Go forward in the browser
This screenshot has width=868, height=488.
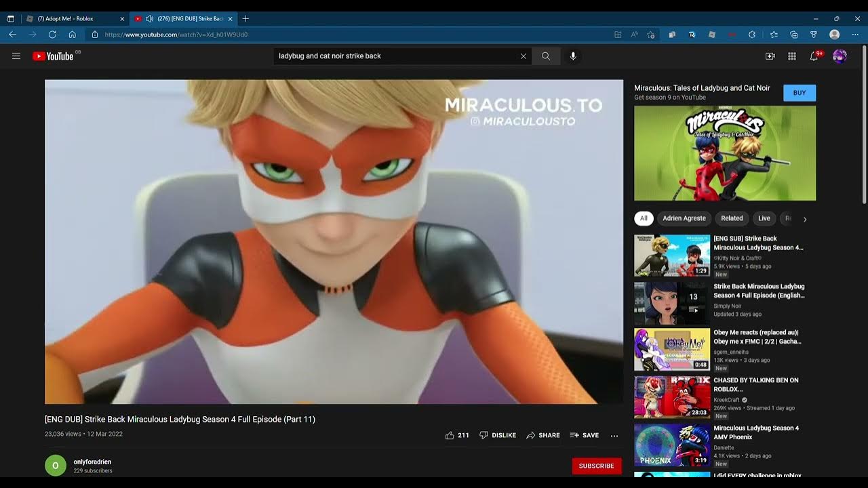(x=33, y=35)
